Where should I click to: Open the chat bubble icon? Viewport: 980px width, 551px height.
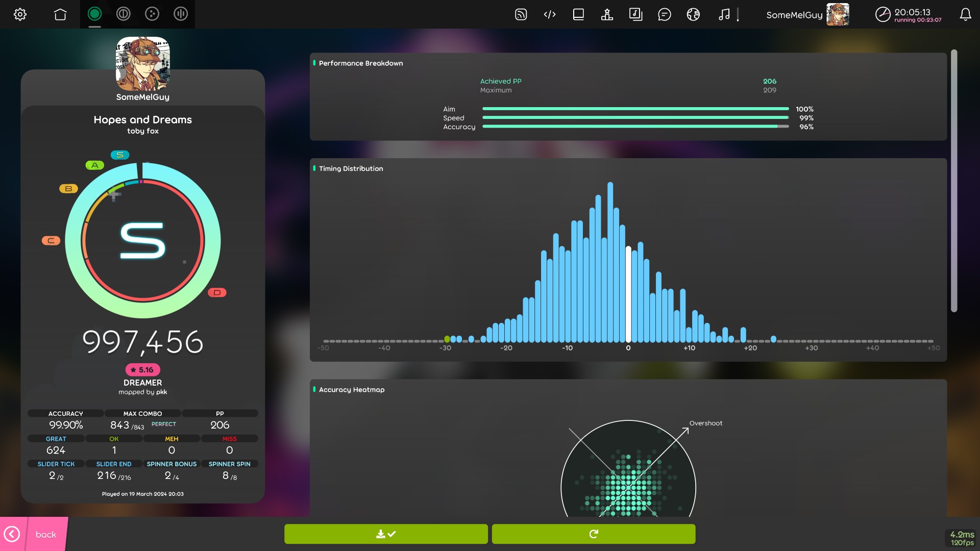coord(664,14)
